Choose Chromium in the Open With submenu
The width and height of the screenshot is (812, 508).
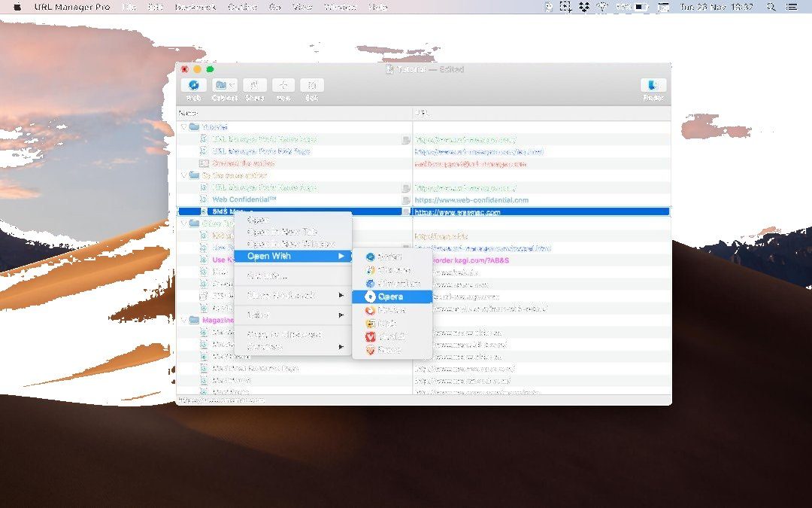pyautogui.click(x=392, y=284)
